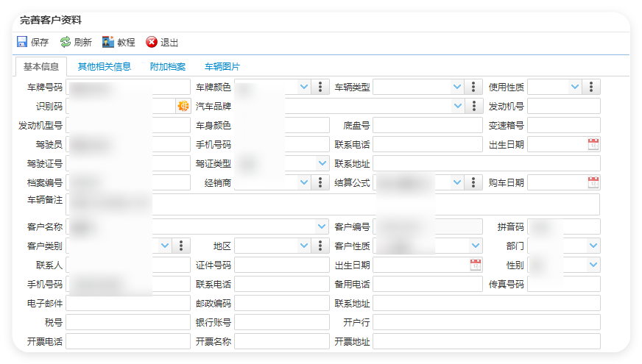Open the more-options dots beside 使用性质
This screenshot has height=364, width=642.
click(591, 87)
